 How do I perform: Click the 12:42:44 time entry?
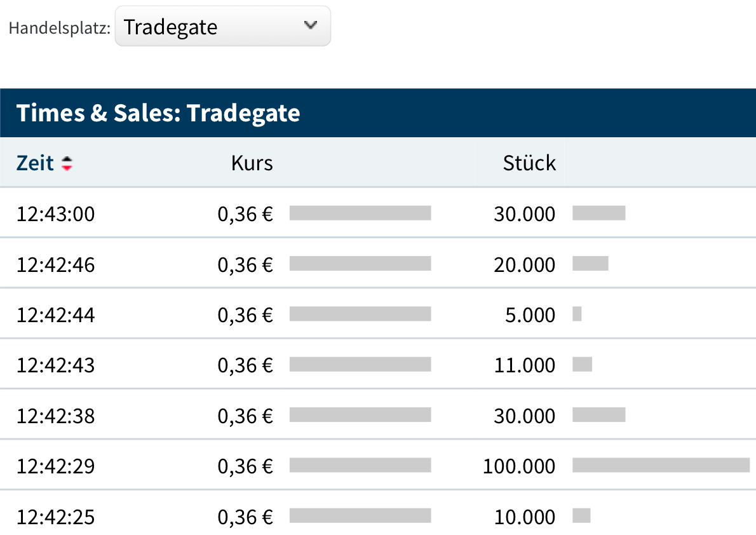click(x=55, y=315)
